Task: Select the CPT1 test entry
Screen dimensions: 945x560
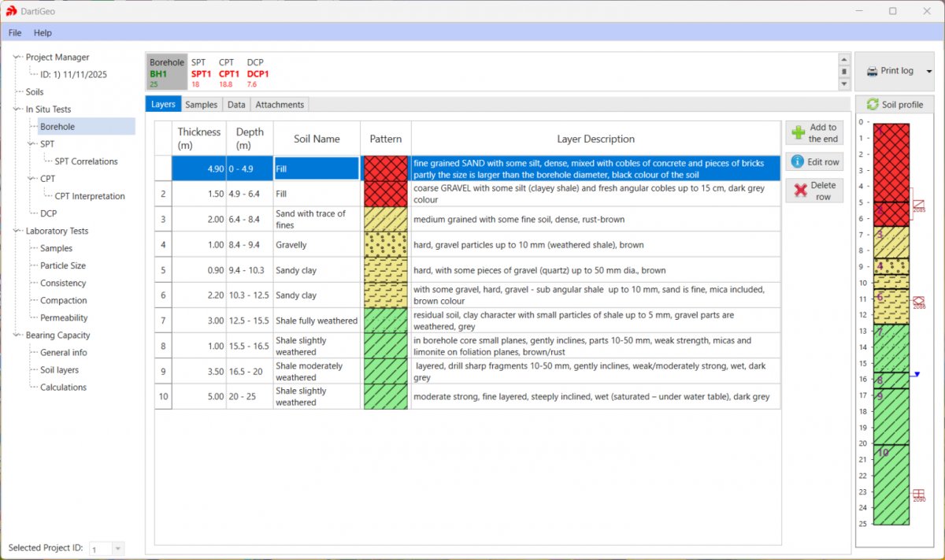Action: (228, 74)
